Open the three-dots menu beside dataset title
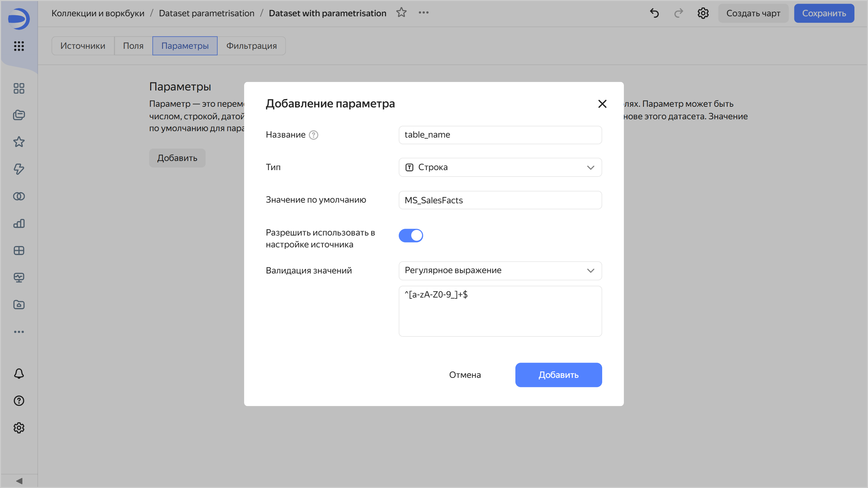The width and height of the screenshot is (868, 488). (423, 13)
